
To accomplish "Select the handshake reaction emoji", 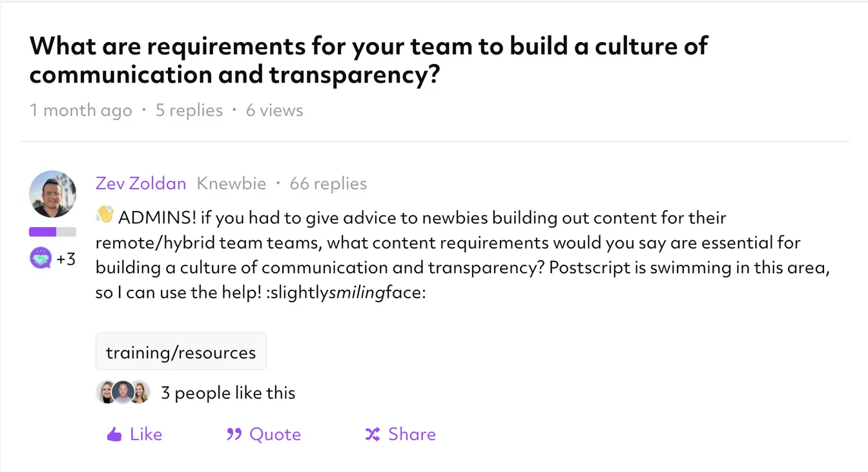I will (x=41, y=258).
